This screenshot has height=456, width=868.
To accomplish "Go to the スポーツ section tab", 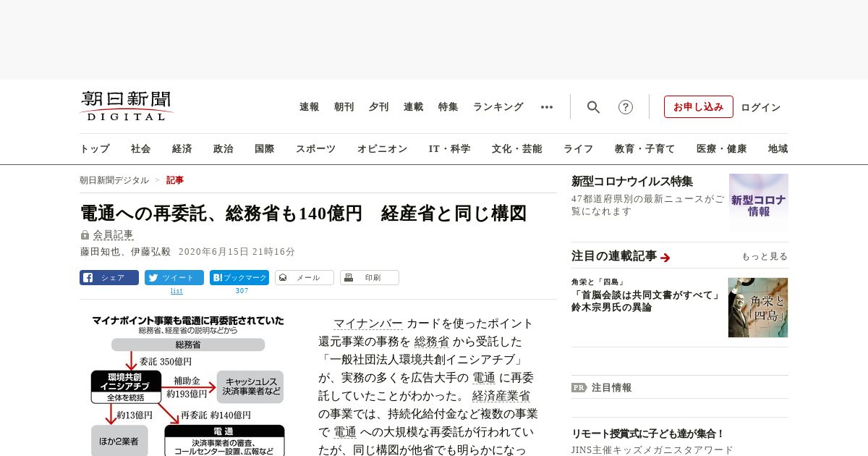I will click(x=315, y=149).
